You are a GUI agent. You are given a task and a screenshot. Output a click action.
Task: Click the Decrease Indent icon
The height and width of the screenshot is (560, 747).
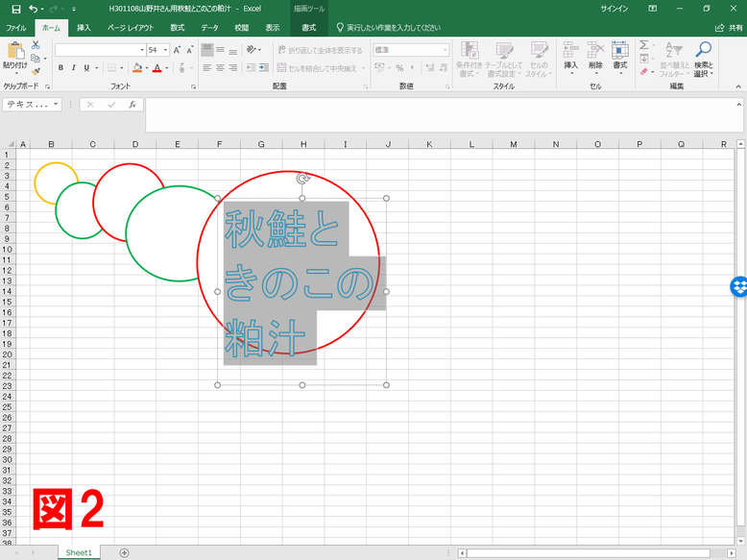point(251,67)
